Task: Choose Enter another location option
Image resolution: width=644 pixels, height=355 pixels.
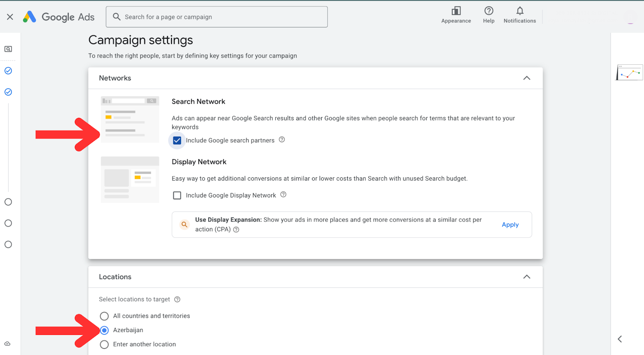Action: 104,345
